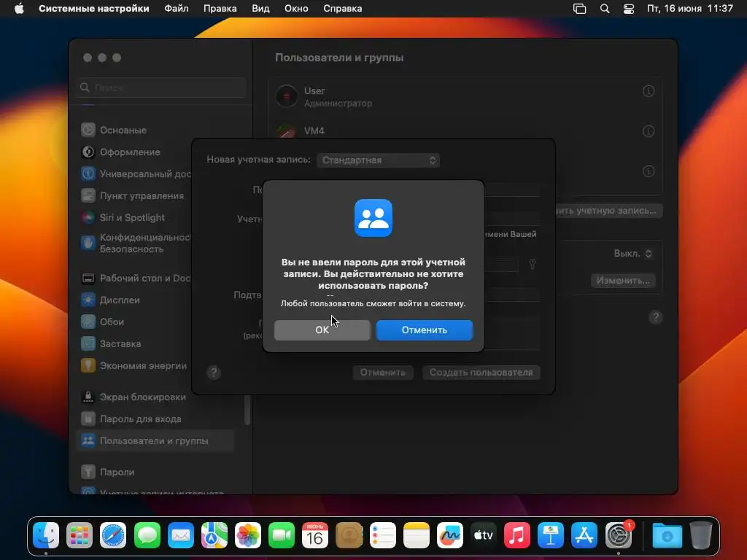
Task: Click Создать пользователя button in sheet
Action: tap(481, 373)
